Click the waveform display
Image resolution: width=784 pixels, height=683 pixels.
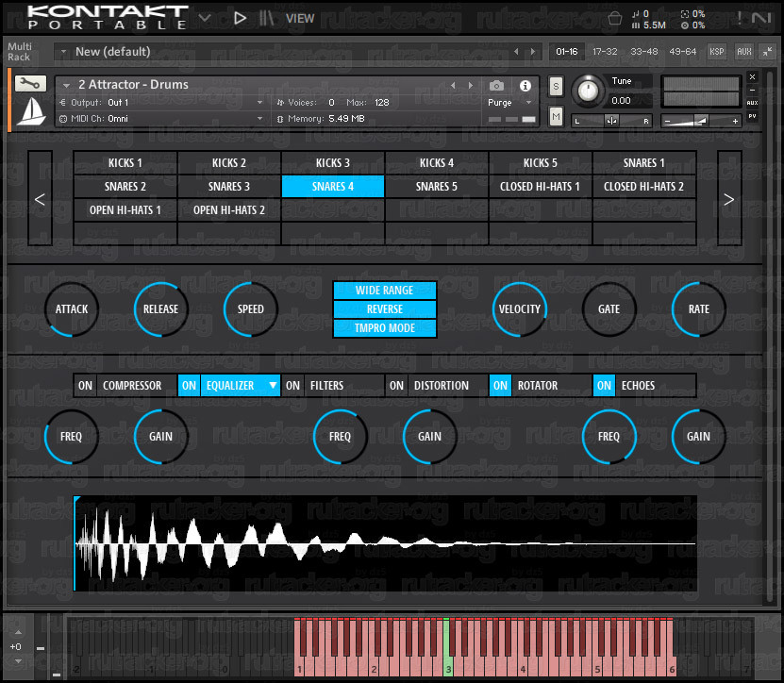(385, 543)
